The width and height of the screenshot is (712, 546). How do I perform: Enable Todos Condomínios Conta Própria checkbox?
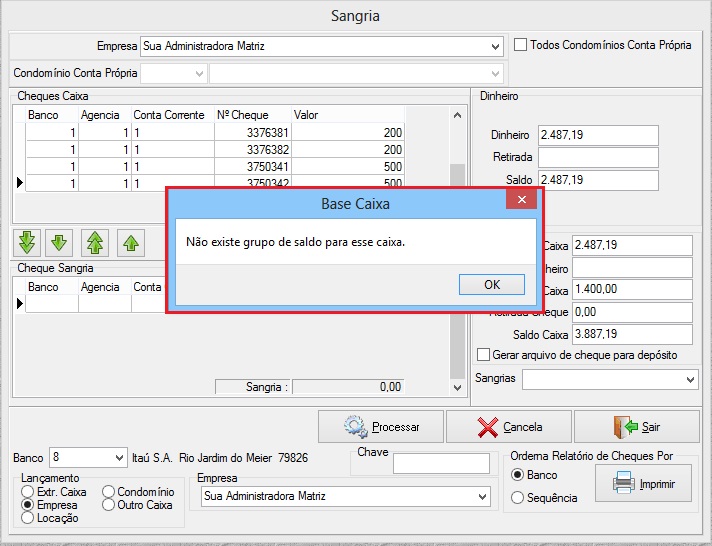[520, 45]
